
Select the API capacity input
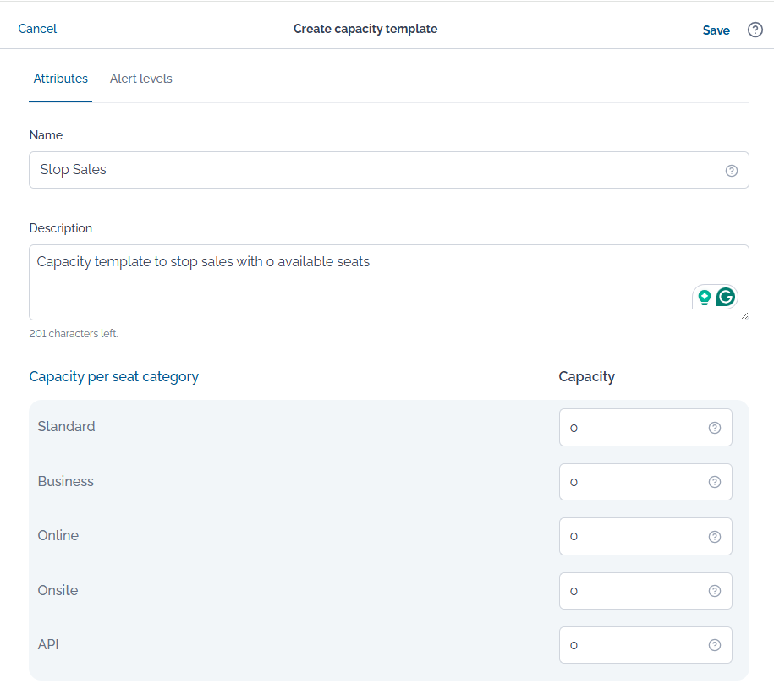pyautogui.click(x=645, y=645)
